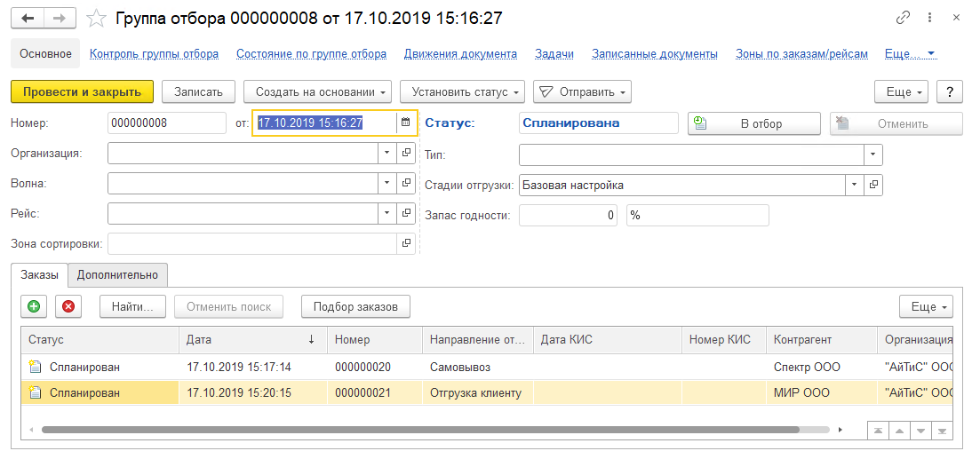Open the Создать на основании menu
This screenshot has height=459, width=980.
click(317, 91)
